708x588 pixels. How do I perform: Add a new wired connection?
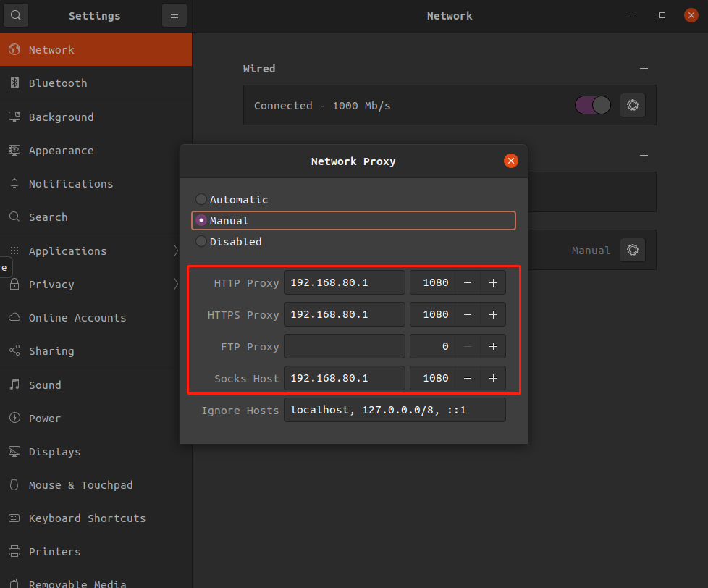(644, 68)
